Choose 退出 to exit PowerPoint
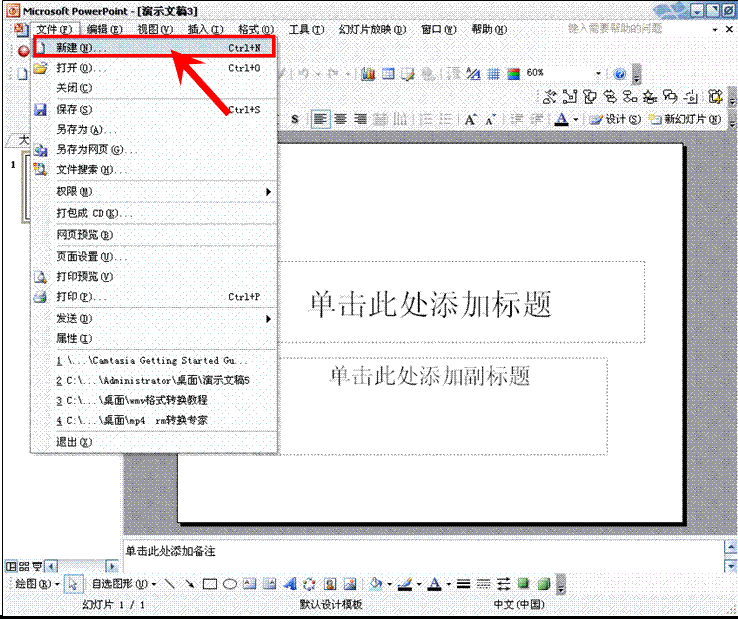The width and height of the screenshot is (738, 619). [154, 442]
